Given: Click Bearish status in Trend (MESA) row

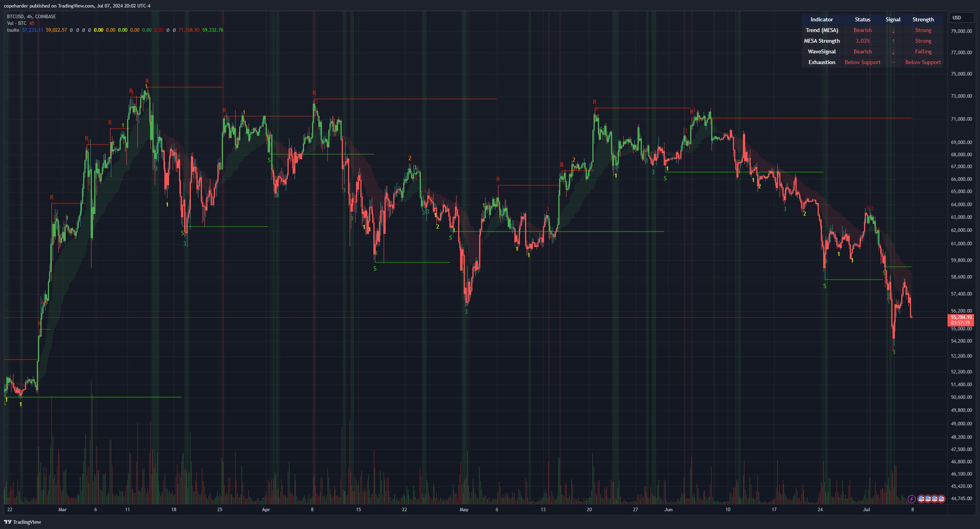Looking at the screenshot, I should point(862,30).
